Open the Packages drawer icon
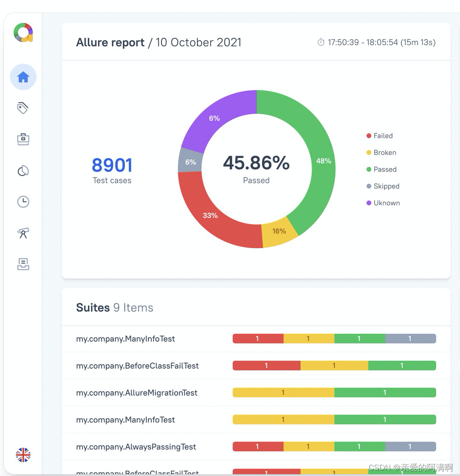This screenshot has height=476, width=460. coord(23,264)
